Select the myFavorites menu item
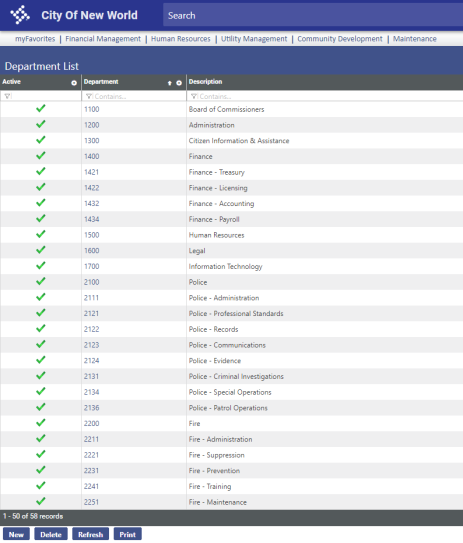463x543 pixels. pos(35,39)
